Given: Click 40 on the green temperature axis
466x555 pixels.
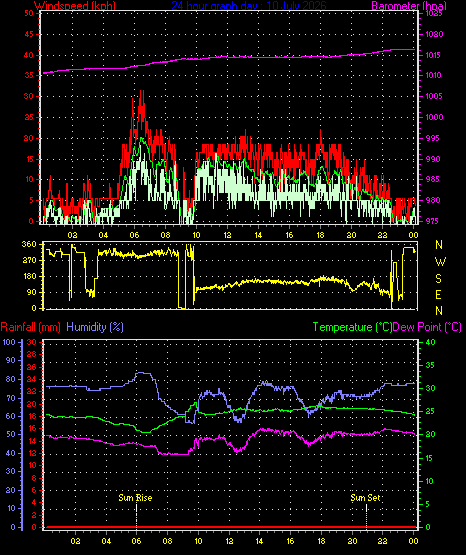Looking at the screenshot, I should point(430,342).
